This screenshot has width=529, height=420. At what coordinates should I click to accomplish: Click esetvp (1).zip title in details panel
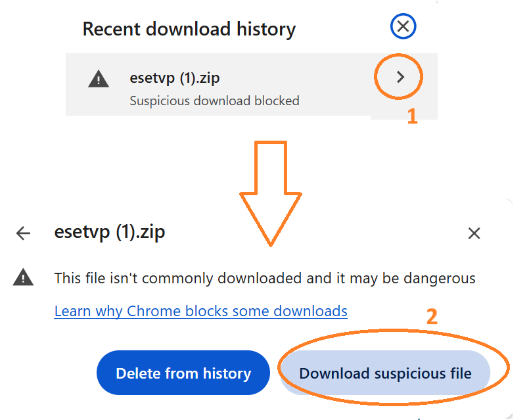pyautogui.click(x=110, y=233)
